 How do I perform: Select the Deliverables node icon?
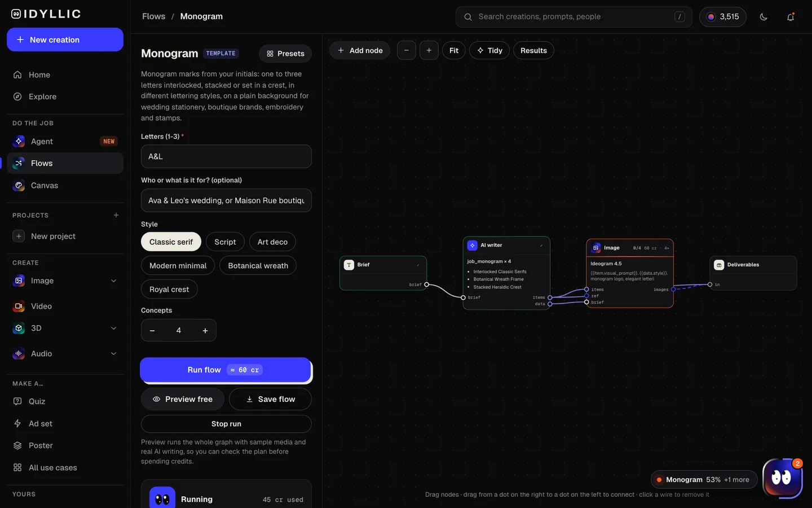point(719,265)
